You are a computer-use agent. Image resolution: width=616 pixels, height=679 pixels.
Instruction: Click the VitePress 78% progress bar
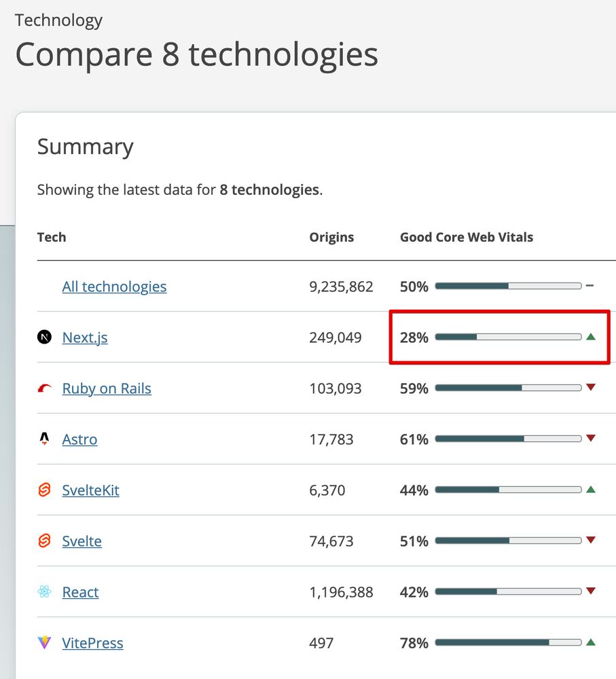pos(508,642)
